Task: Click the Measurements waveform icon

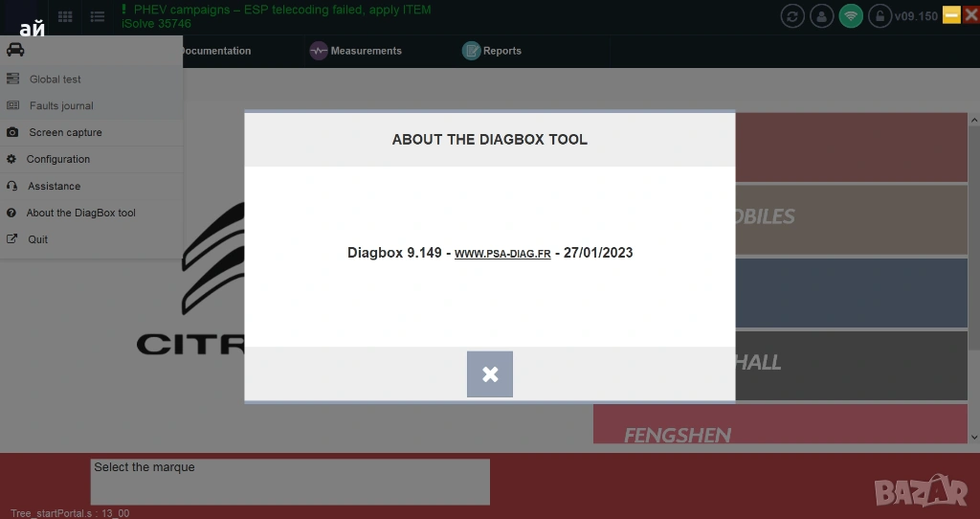Action: pyautogui.click(x=319, y=51)
